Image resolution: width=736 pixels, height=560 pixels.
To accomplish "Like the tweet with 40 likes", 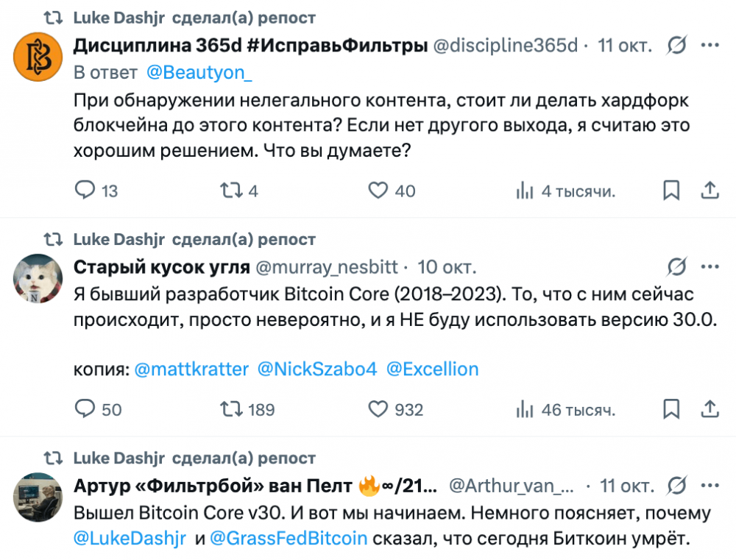I will point(378,191).
